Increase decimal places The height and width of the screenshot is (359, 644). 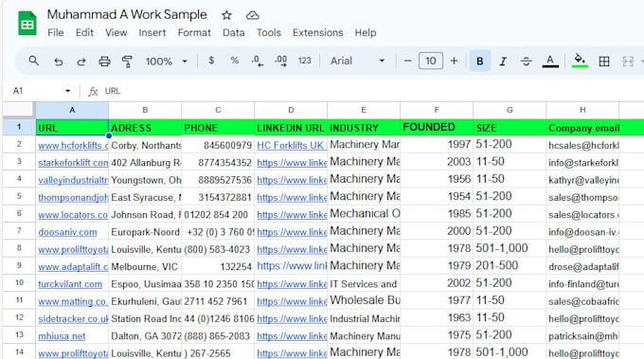click(x=281, y=62)
